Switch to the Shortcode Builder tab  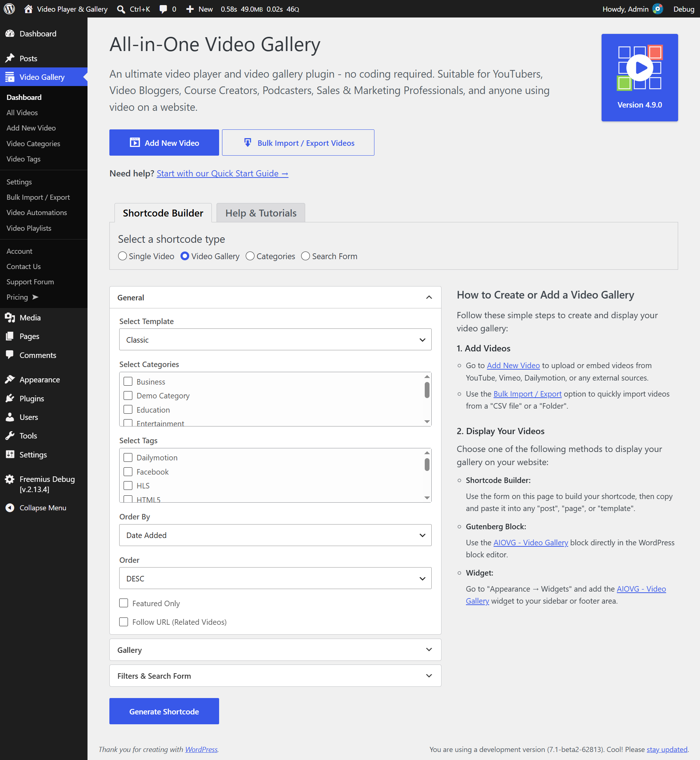click(x=163, y=213)
